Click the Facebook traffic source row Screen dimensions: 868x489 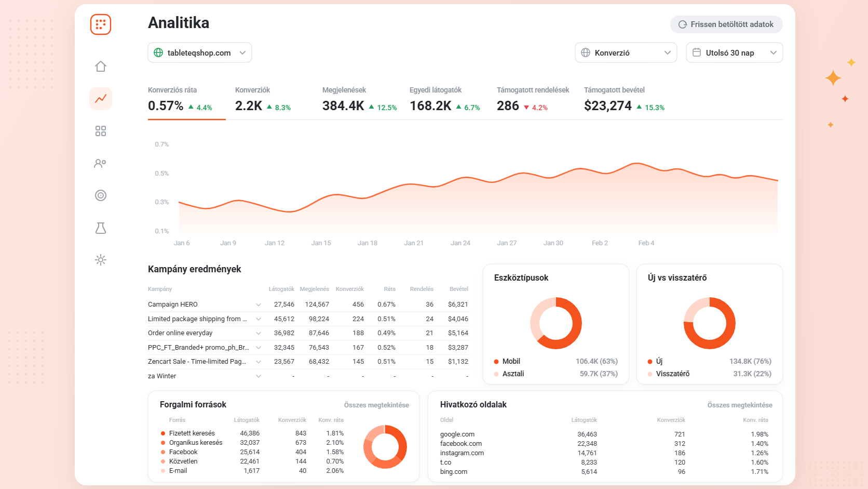pos(252,452)
